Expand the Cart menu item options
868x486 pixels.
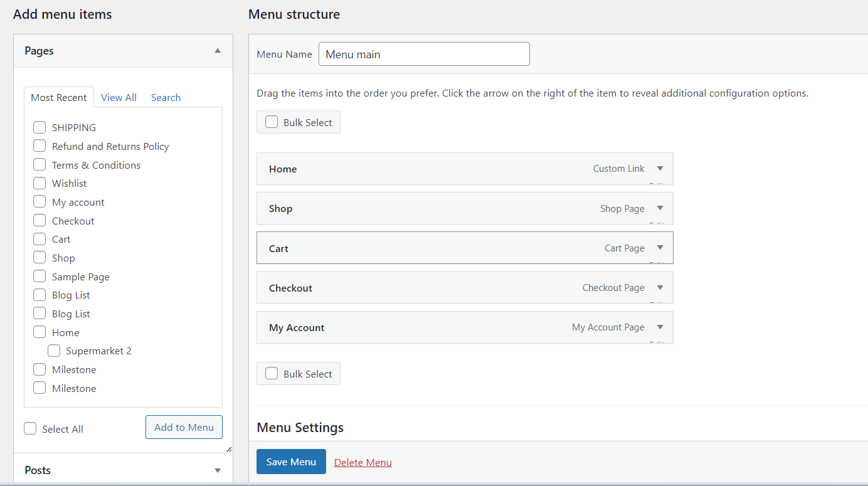tap(660, 248)
